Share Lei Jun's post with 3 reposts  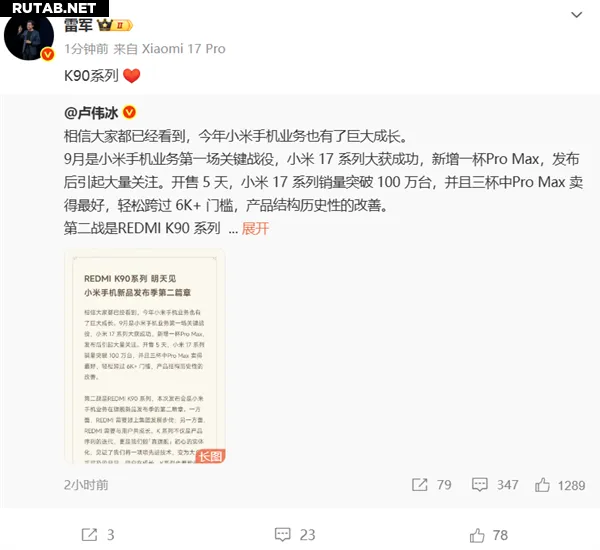pos(98,535)
